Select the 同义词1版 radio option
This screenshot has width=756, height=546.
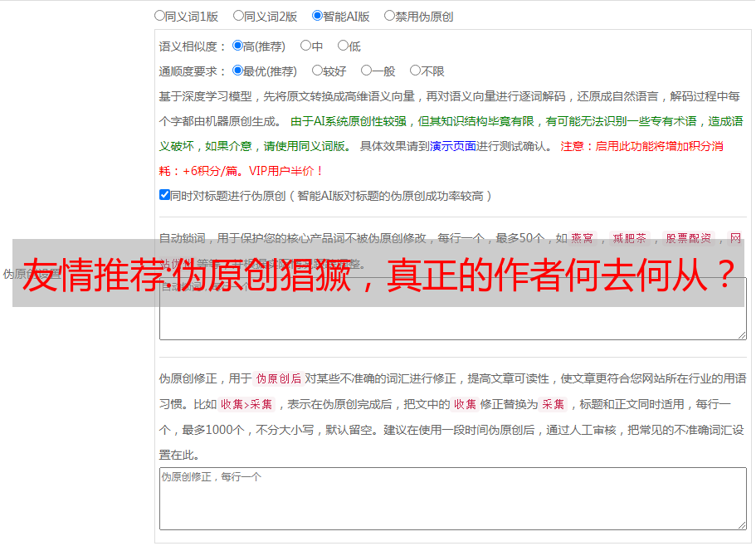point(159,16)
